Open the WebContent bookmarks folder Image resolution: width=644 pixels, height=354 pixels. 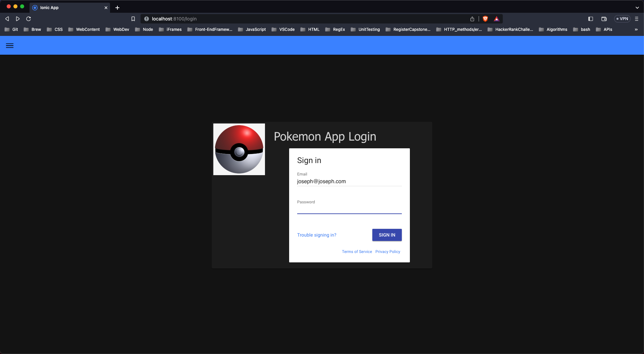click(x=84, y=30)
